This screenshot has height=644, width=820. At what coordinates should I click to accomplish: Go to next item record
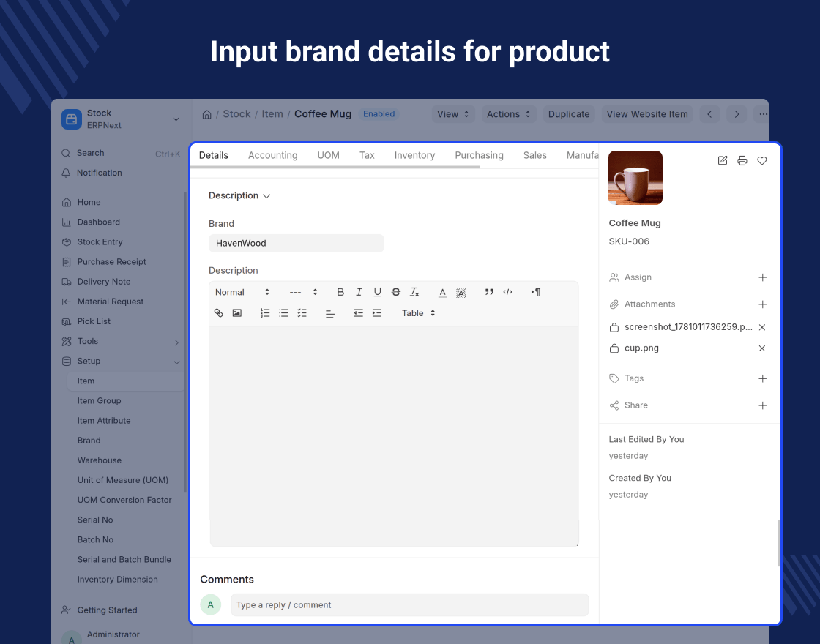click(x=737, y=114)
